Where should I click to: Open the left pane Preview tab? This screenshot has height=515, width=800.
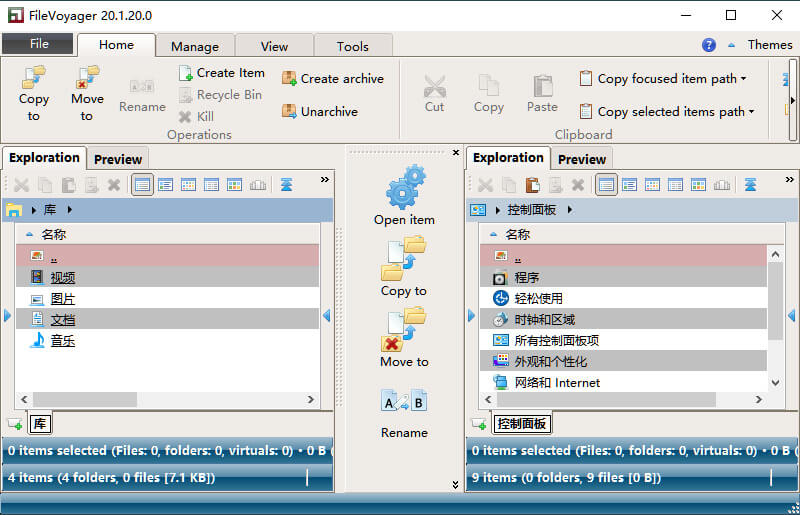118,159
